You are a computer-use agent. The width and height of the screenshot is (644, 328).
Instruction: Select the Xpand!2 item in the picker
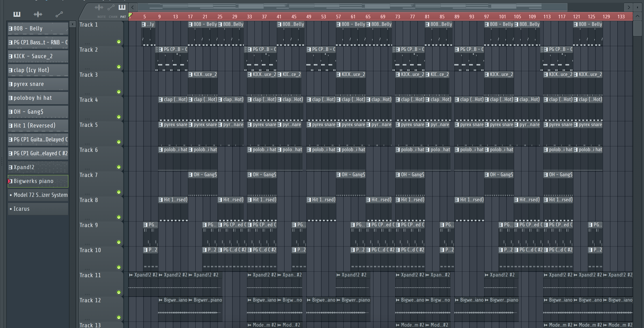[38, 167]
